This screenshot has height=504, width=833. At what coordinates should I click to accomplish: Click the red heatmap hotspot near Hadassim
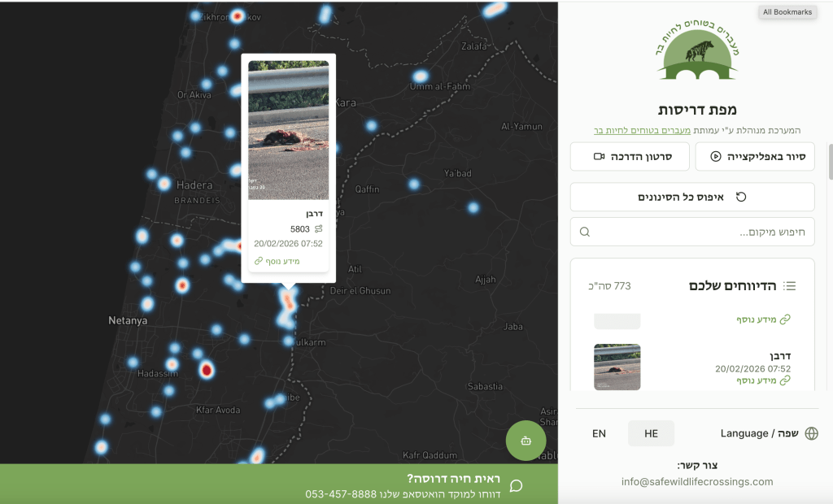(206, 371)
